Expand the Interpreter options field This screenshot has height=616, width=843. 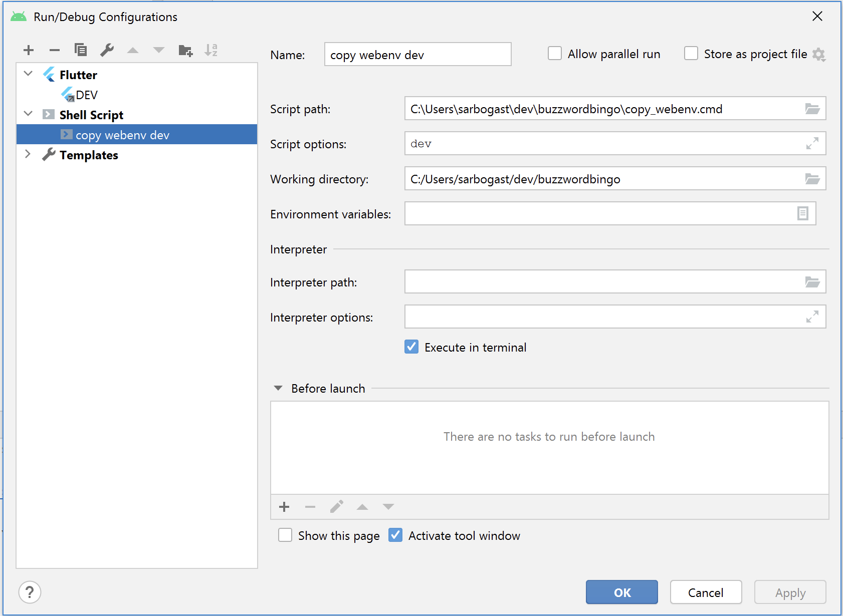pyautogui.click(x=812, y=317)
